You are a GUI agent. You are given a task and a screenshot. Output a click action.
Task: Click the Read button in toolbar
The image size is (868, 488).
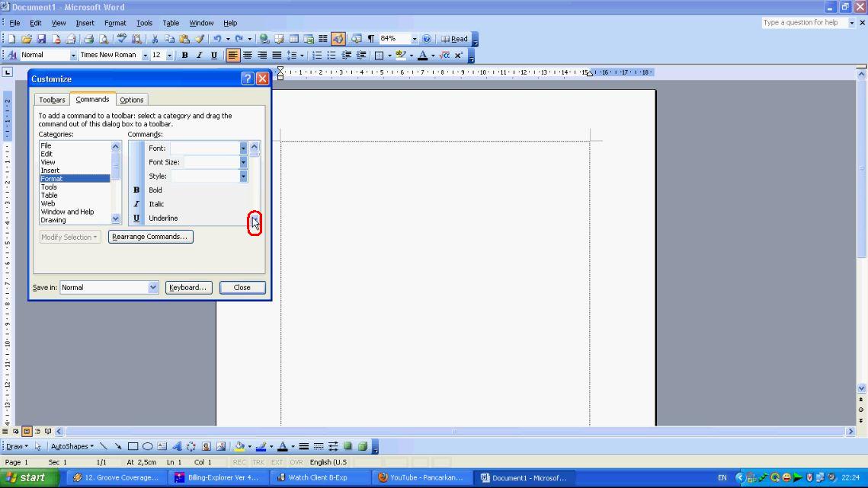pyautogui.click(x=454, y=39)
